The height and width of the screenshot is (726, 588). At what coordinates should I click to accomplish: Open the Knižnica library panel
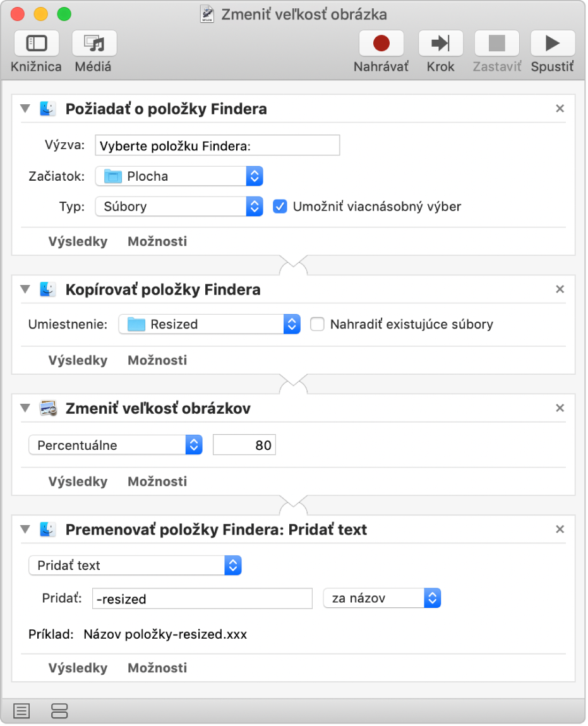(36, 44)
